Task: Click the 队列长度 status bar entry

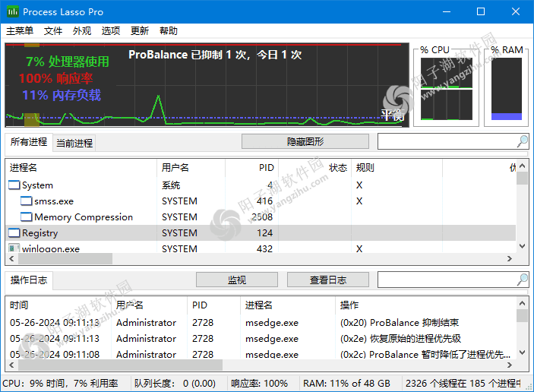Action: point(175,384)
